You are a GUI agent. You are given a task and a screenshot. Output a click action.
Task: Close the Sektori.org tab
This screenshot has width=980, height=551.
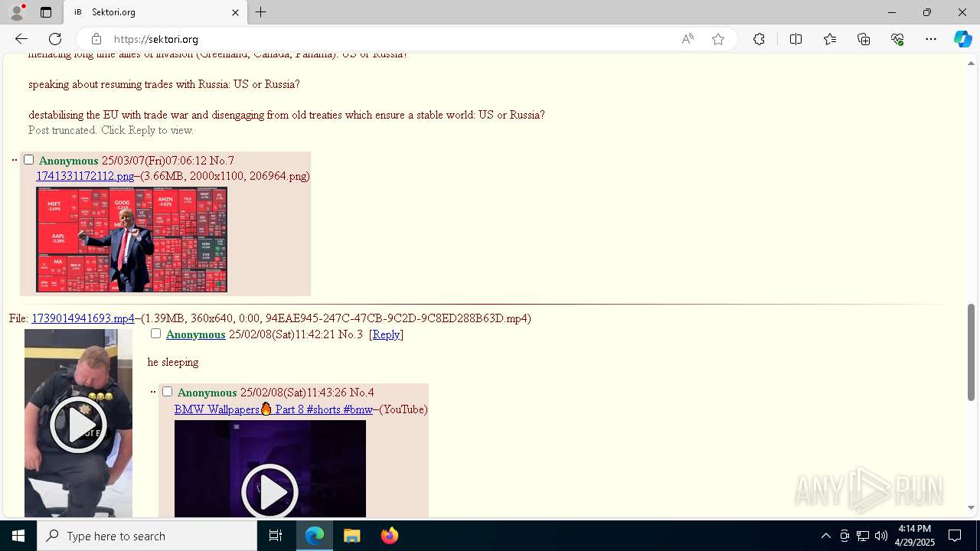pyautogui.click(x=235, y=12)
